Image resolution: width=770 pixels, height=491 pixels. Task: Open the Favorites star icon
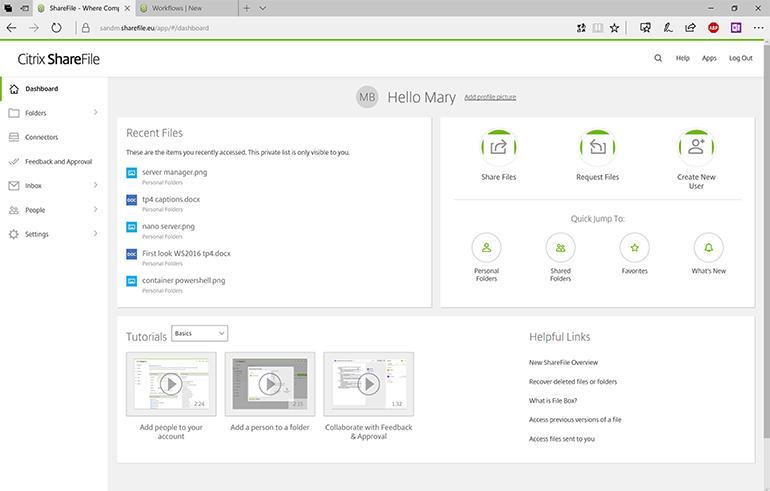click(634, 247)
